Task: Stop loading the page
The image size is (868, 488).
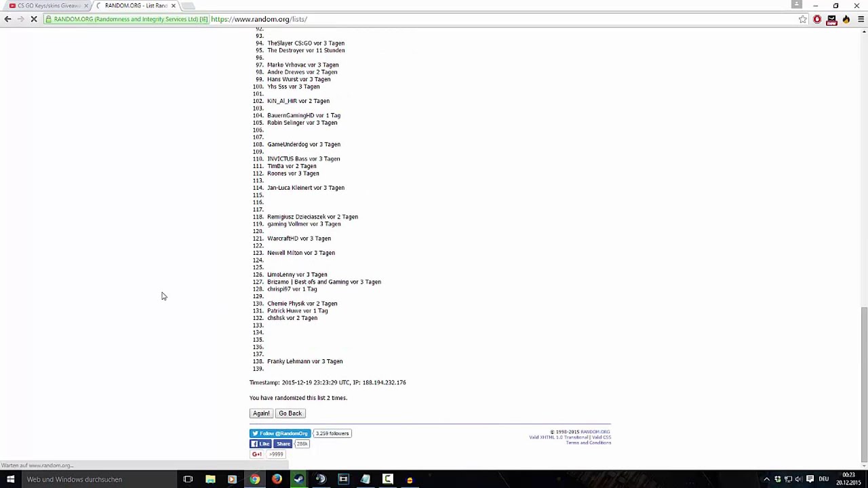Action: tap(33, 19)
